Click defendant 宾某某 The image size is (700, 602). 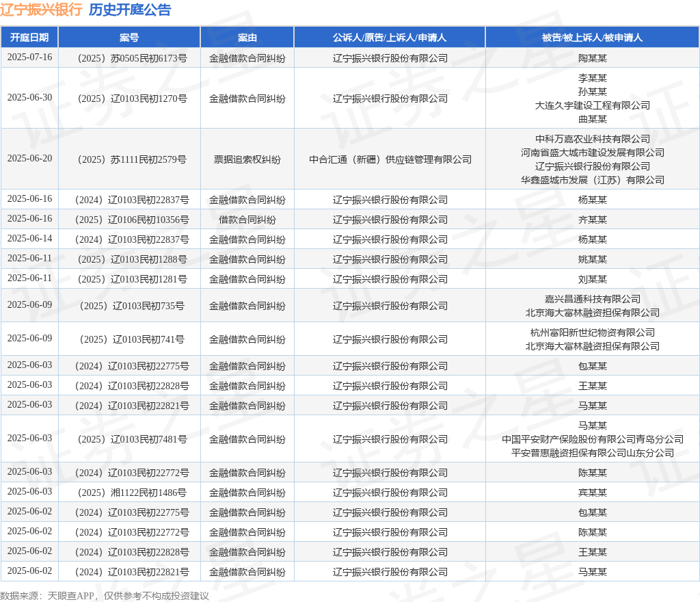click(x=593, y=493)
